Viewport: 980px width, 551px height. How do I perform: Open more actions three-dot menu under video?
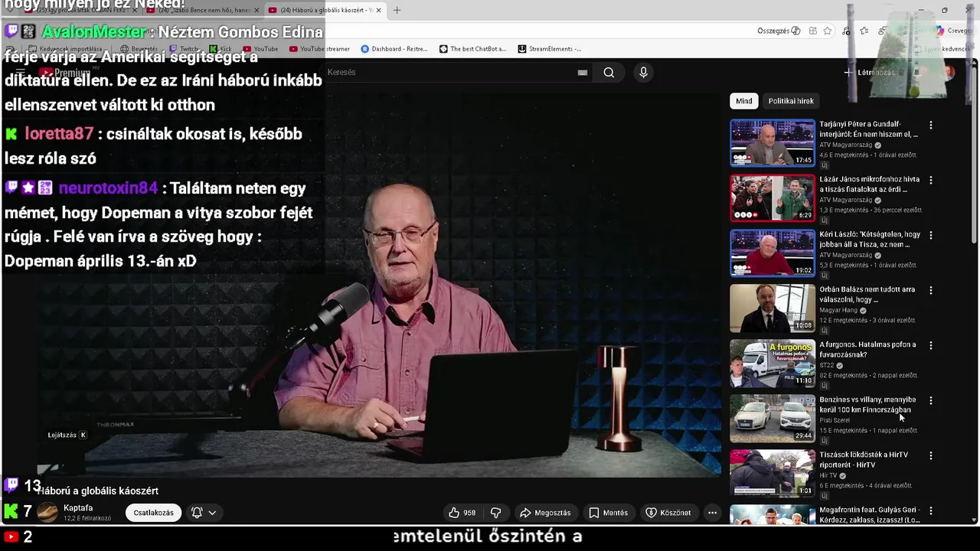point(712,513)
